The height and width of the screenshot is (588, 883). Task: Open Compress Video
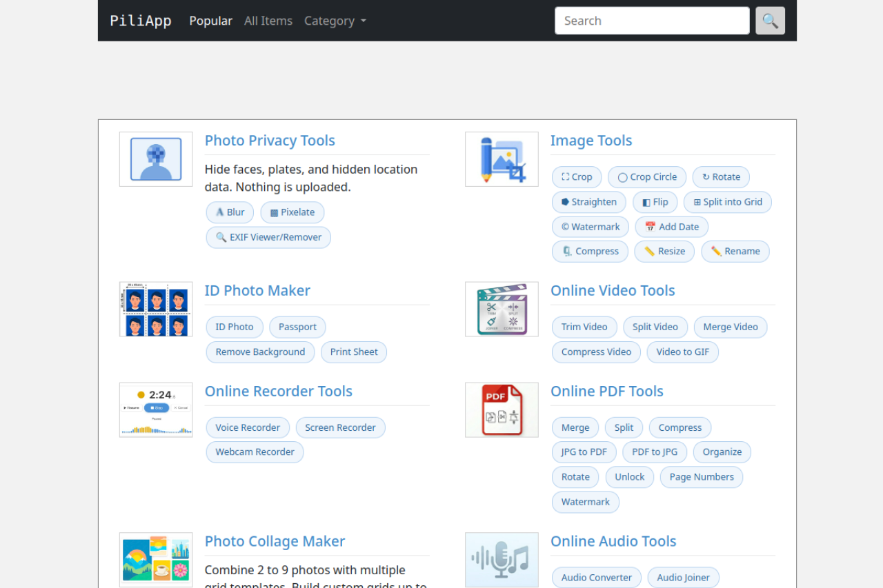[596, 352]
